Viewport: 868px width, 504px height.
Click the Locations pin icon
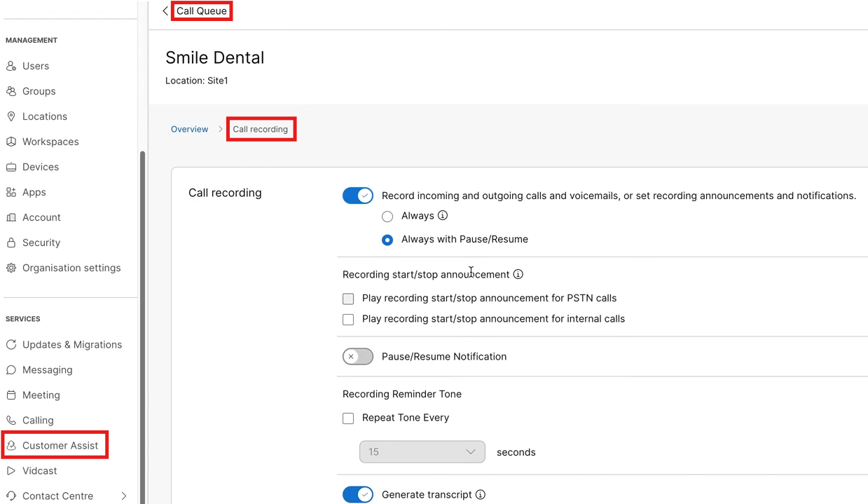(x=11, y=116)
